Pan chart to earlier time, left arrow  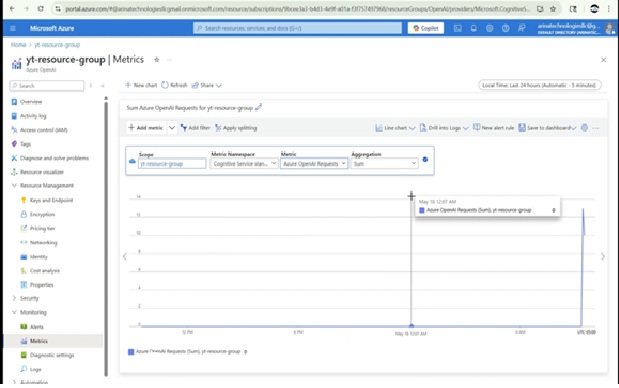coord(125,257)
